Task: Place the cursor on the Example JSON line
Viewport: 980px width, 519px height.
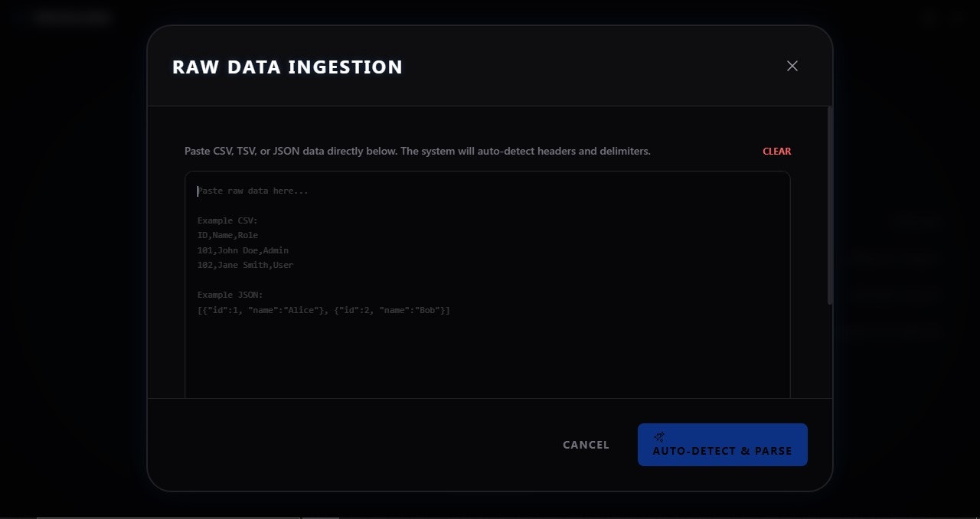Action: [x=230, y=295]
